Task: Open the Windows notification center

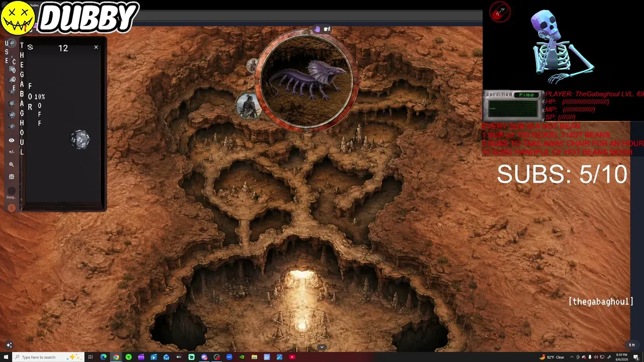Action: pyautogui.click(x=636, y=357)
